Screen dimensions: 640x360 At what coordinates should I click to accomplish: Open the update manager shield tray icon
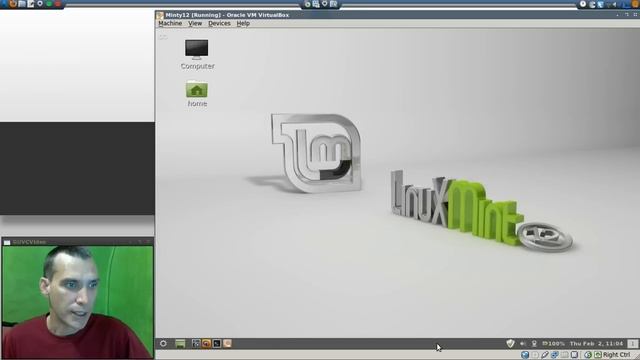[510, 343]
